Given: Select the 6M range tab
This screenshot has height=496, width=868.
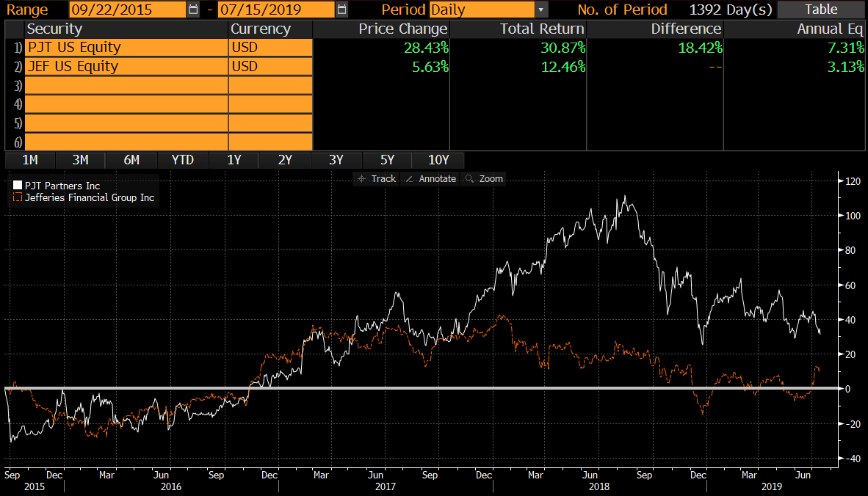Looking at the screenshot, I should (x=131, y=160).
